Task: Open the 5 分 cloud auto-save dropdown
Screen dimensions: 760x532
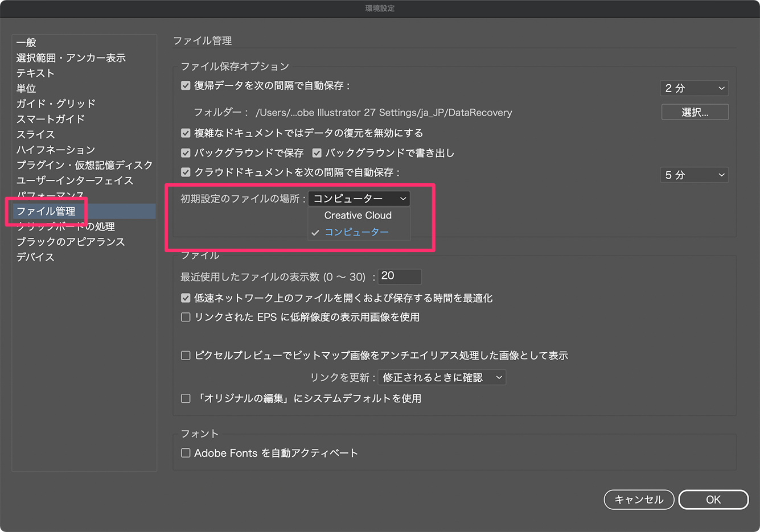Action: click(x=694, y=175)
